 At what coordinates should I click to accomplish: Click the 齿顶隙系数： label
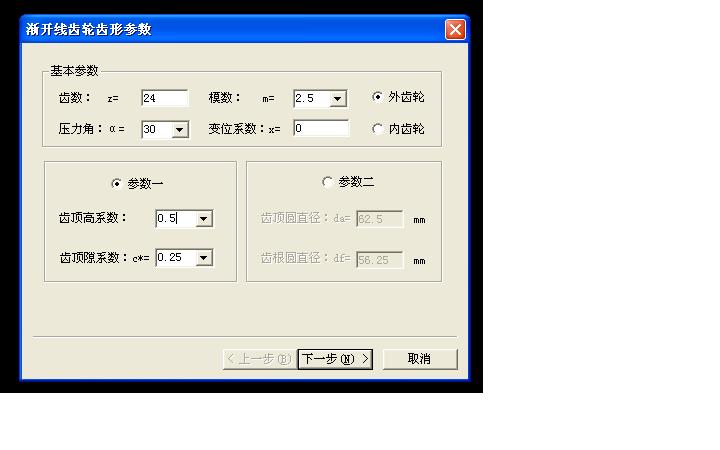(x=94, y=258)
